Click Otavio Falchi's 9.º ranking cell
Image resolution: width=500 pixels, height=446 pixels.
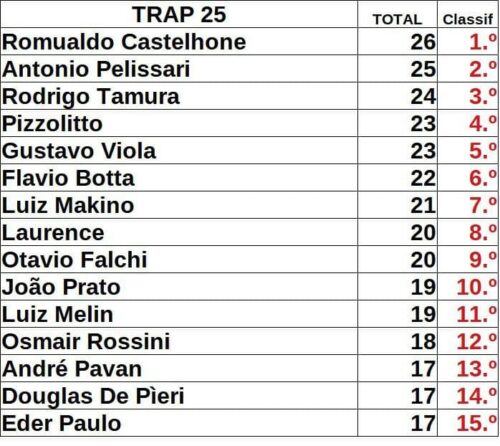[468, 260]
